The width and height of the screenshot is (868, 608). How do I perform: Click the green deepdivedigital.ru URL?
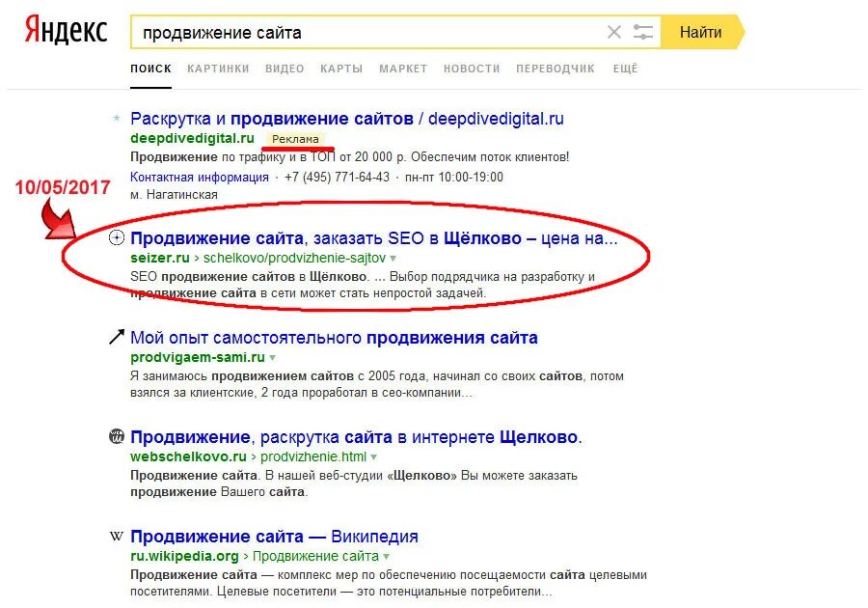(x=192, y=138)
